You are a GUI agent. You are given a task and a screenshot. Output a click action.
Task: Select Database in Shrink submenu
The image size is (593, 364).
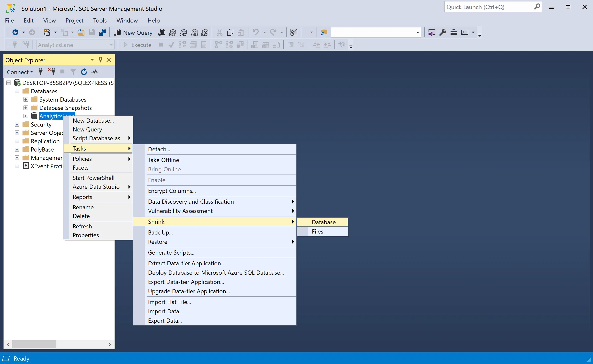(x=323, y=222)
